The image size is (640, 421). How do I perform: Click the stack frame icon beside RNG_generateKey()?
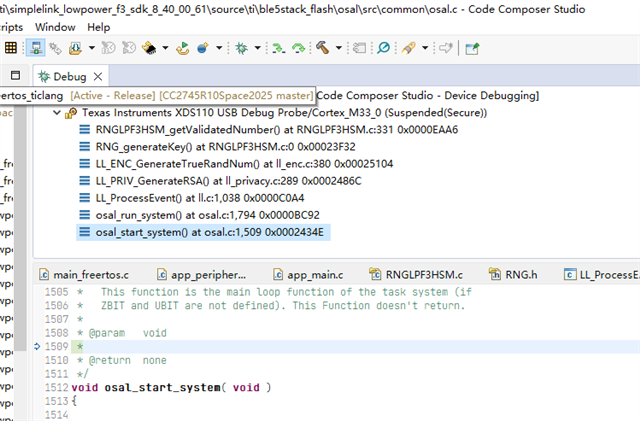coord(84,147)
